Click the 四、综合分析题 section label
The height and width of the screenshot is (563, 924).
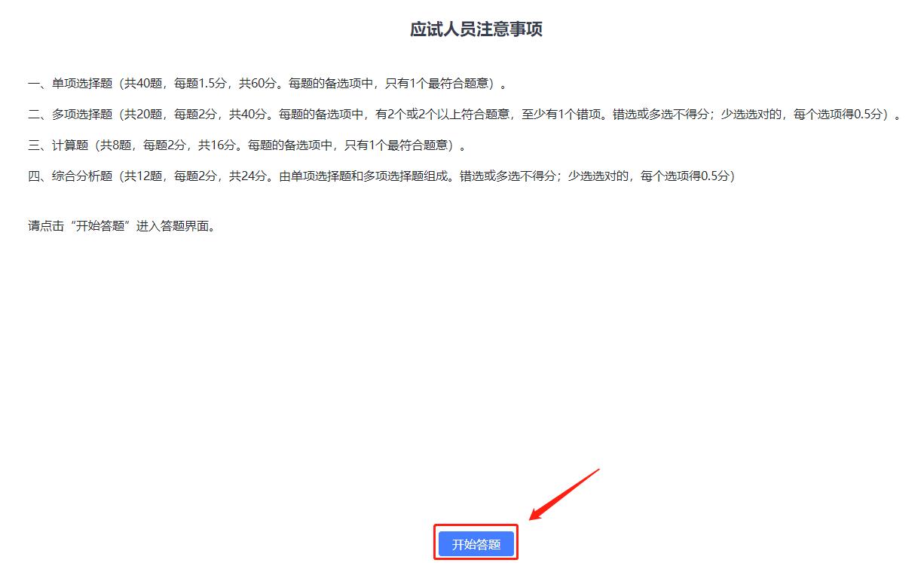pyautogui.click(x=69, y=176)
